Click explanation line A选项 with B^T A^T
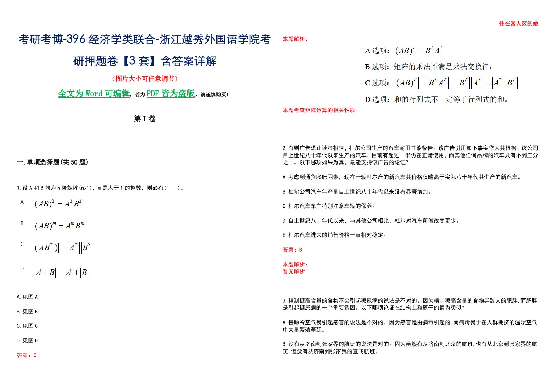The height and width of the screenshot is (392, 555). point(404,50)
